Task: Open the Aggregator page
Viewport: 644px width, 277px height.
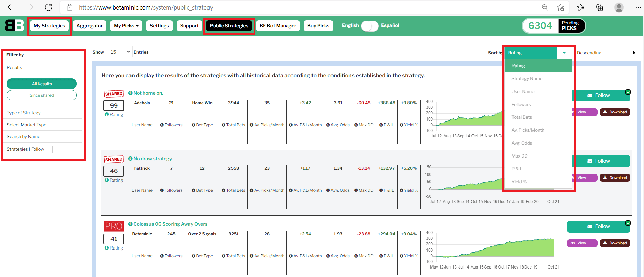Action: tap(89, 26)
